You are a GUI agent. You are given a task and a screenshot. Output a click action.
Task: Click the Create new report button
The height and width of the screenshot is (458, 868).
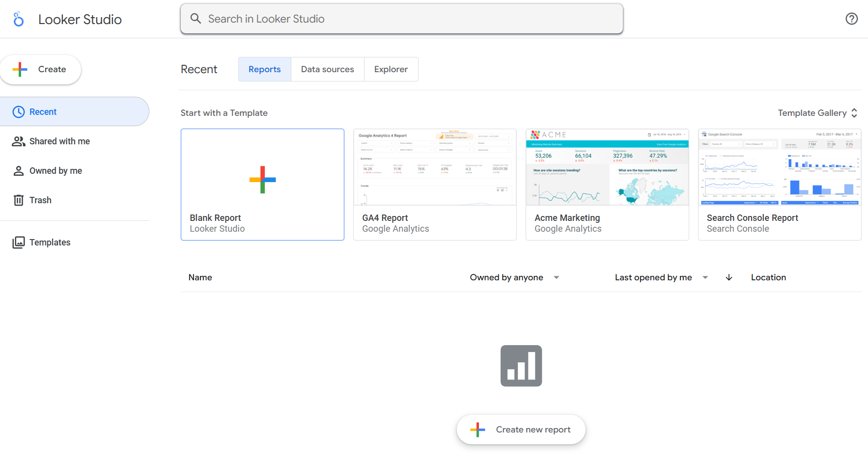520,429
